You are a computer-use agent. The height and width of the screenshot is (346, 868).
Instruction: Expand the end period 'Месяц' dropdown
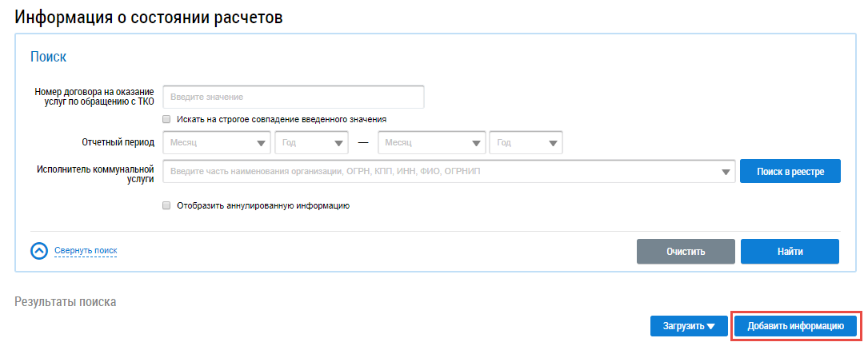tap(431, 143)
